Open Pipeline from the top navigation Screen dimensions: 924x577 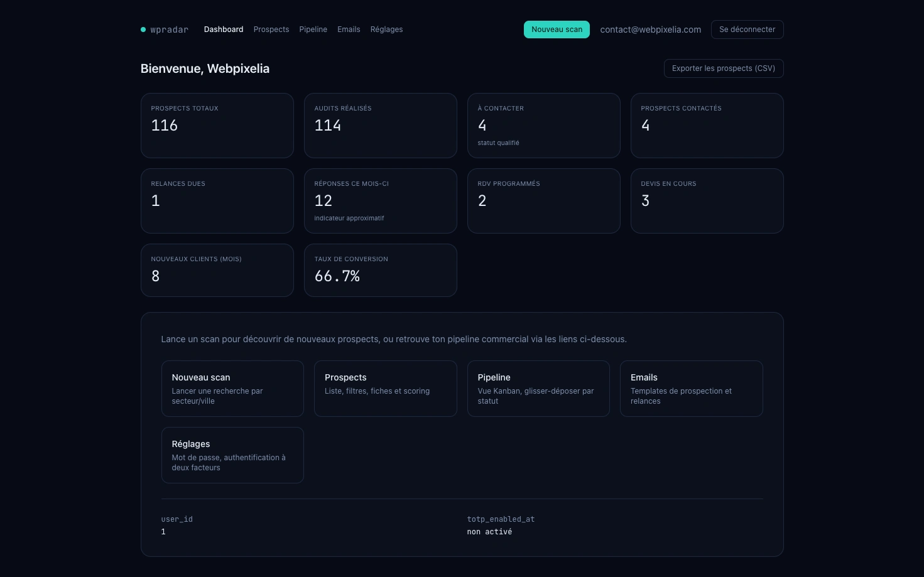click(x=313, y=30)
